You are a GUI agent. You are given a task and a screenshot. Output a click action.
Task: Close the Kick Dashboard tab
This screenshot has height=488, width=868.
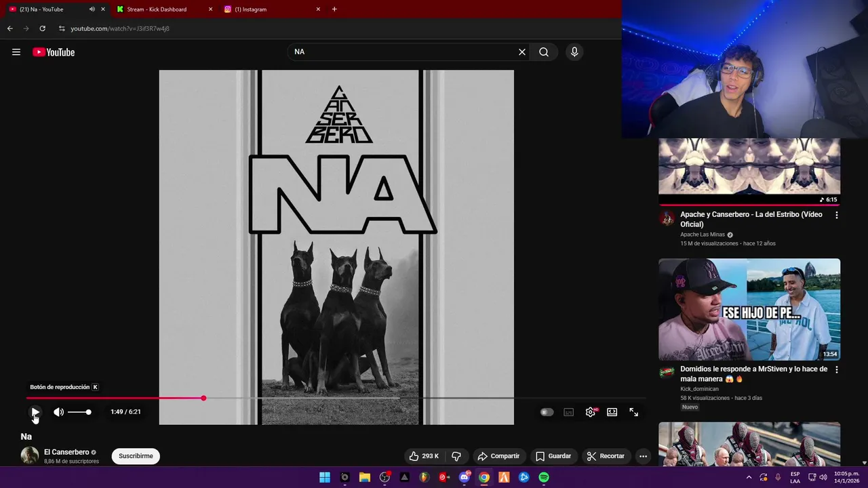coord(210,9)
